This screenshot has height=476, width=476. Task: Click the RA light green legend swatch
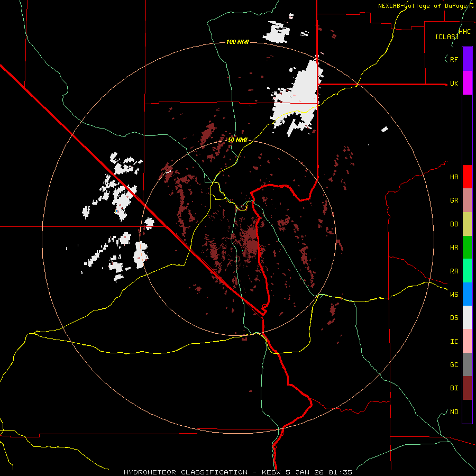coord(467,271)
